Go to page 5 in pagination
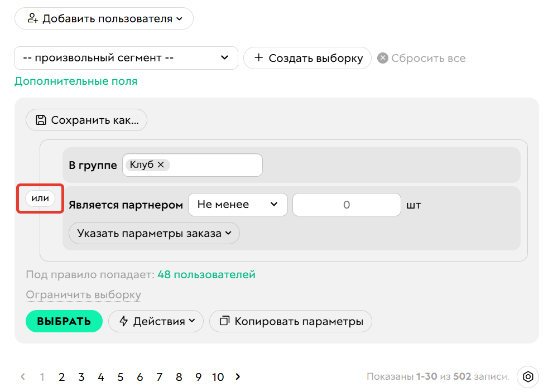The width and height of the screenshot is (553, 392). pyautogui.click(x=120, y=377)
